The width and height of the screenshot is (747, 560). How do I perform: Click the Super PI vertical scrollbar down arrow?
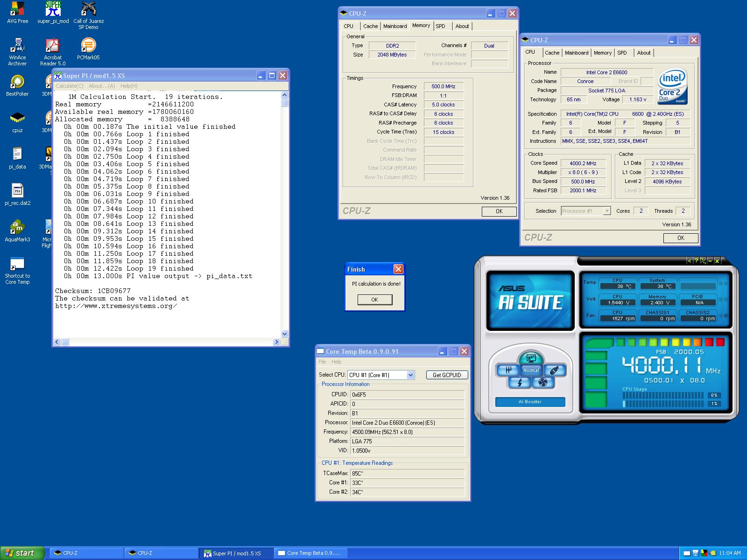[285, 334]
